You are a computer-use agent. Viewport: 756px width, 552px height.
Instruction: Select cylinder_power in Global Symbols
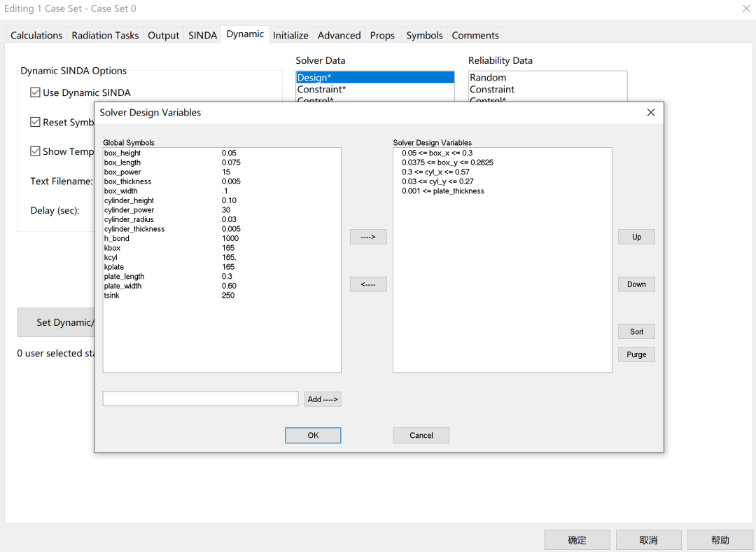coord(222,210)
